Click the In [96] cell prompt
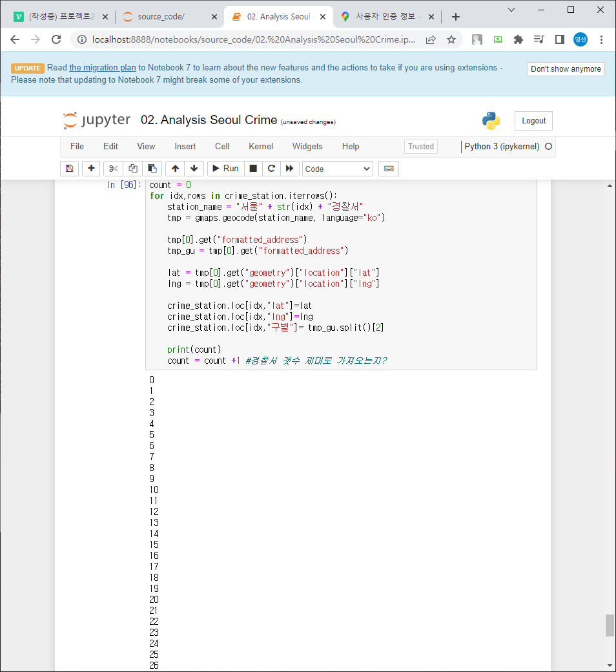This screenshot has height=672, width=616. [x=124, y=185]
